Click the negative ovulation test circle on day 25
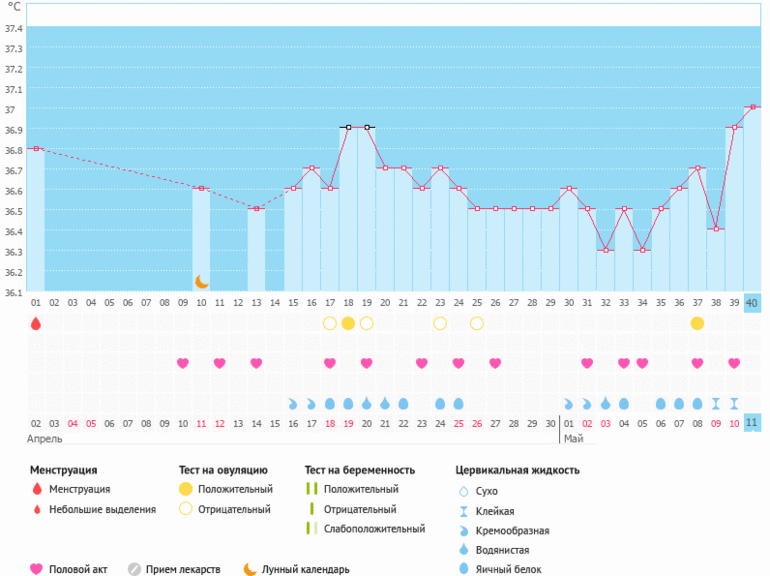 click(477, 323)
